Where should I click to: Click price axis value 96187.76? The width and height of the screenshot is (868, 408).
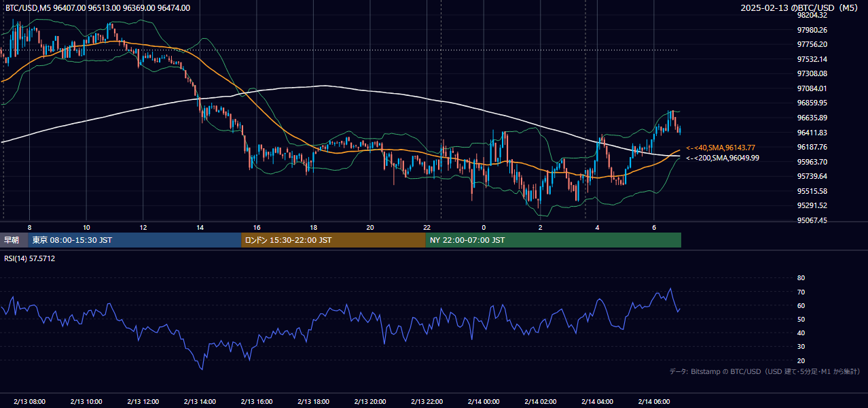(812, 147)
